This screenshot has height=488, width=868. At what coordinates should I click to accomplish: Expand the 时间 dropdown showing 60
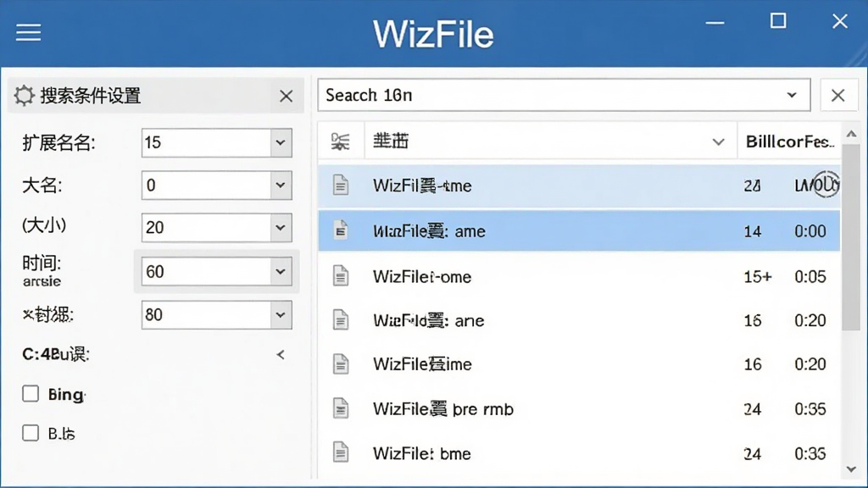(x=281, y=272)
